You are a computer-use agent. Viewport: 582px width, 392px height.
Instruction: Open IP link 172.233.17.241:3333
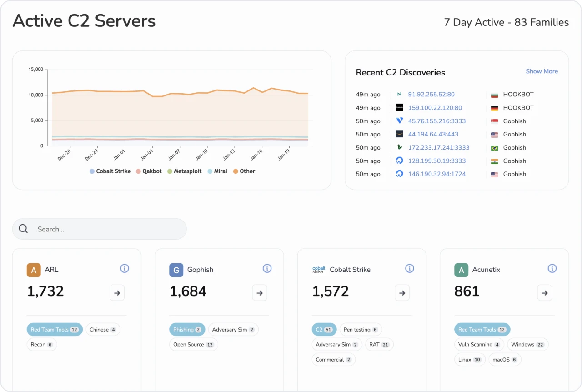(x=438, y=147)
